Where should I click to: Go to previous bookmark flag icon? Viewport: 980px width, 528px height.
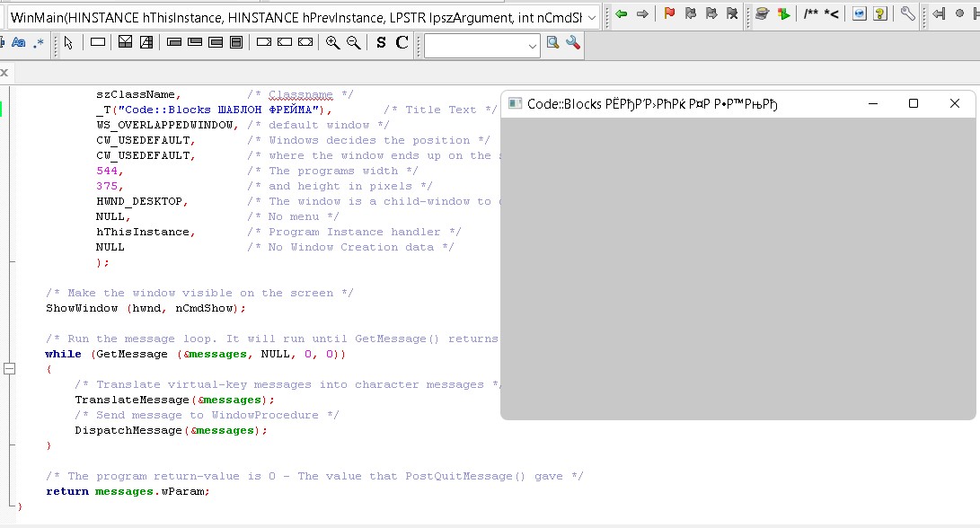click(691, 13)
